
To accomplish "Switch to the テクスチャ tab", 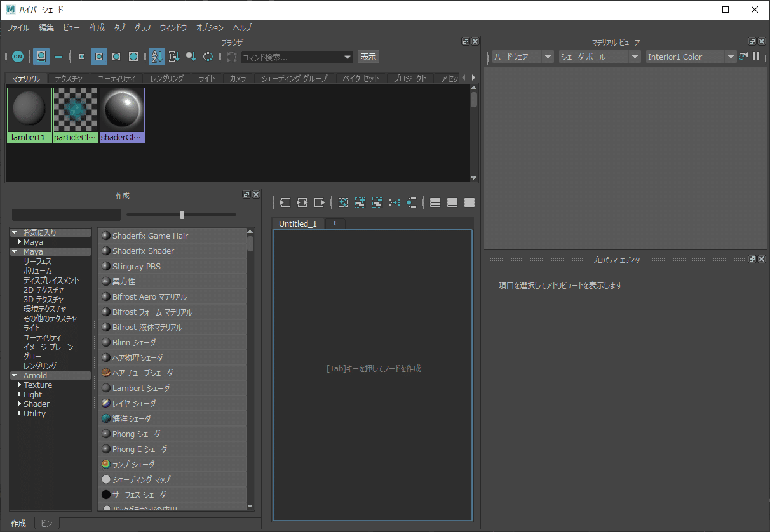I will pos(69,78).
